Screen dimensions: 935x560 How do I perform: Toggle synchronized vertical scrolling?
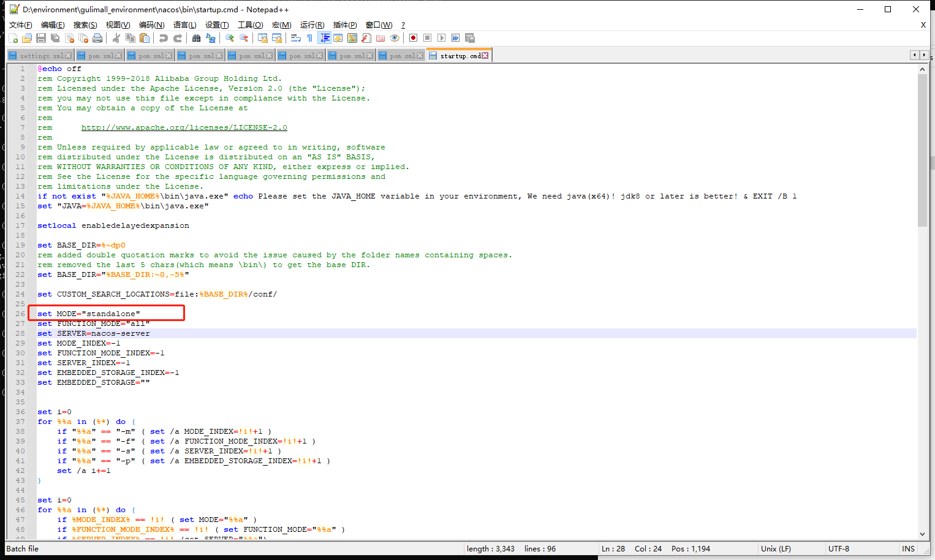coord(262,38)
